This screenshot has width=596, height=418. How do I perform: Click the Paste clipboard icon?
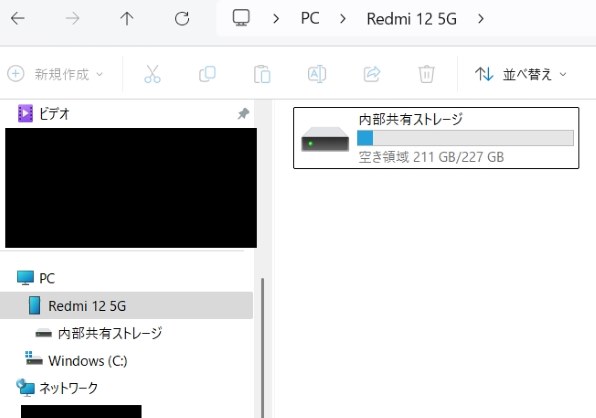[x=262, y=74]
